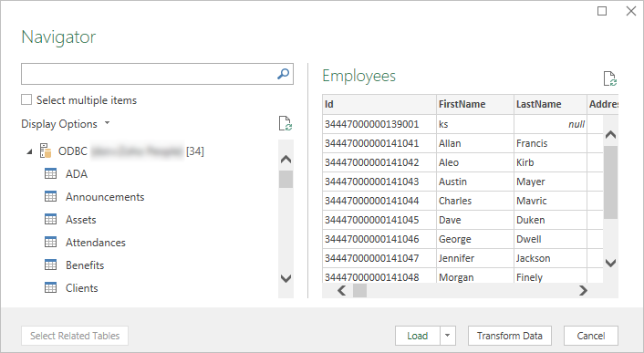Close the Navigator window
The height and width of the screenshot is (353, 644).
coord(631,11)
